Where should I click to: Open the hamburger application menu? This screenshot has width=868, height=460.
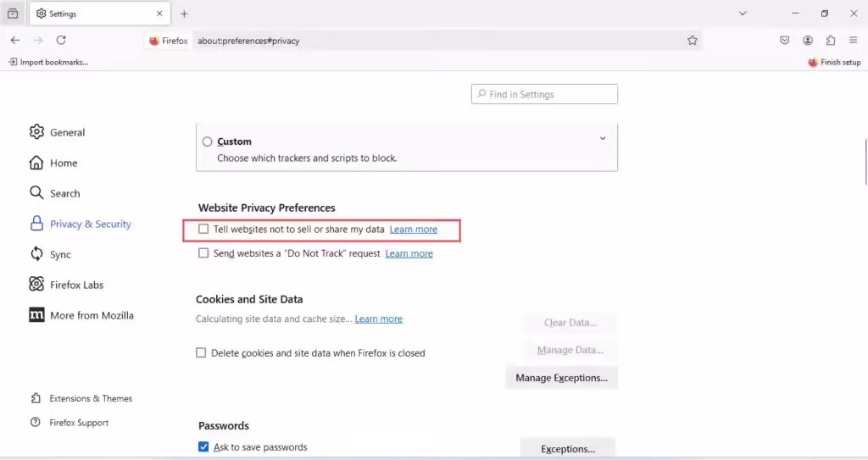(x=853, y=41)
